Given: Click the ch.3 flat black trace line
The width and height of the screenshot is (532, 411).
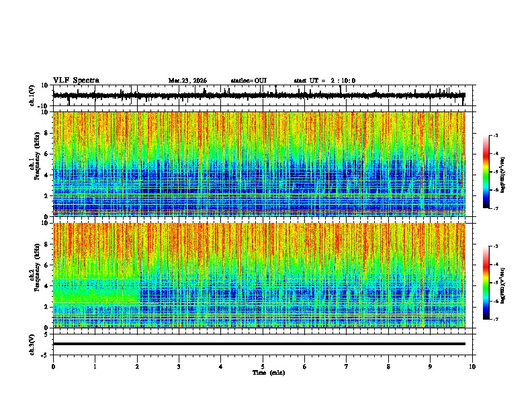Looking at the screenshot, I should click(259, 344).
